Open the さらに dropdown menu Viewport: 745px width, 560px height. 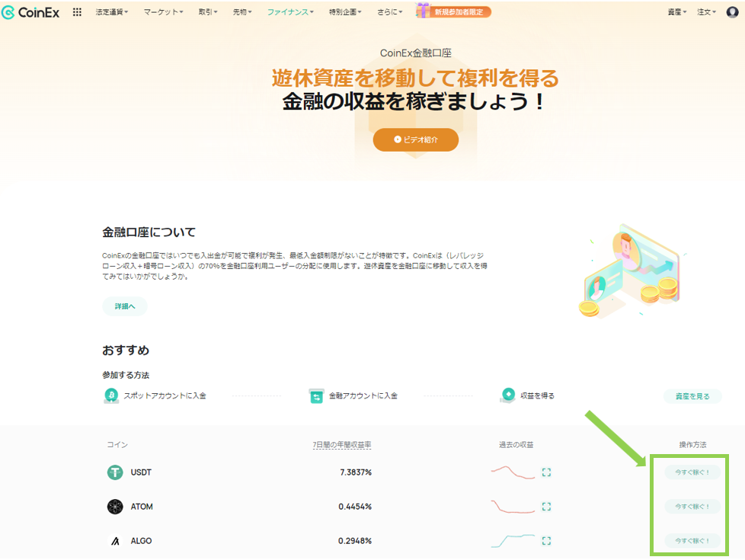tap(389, 12)
